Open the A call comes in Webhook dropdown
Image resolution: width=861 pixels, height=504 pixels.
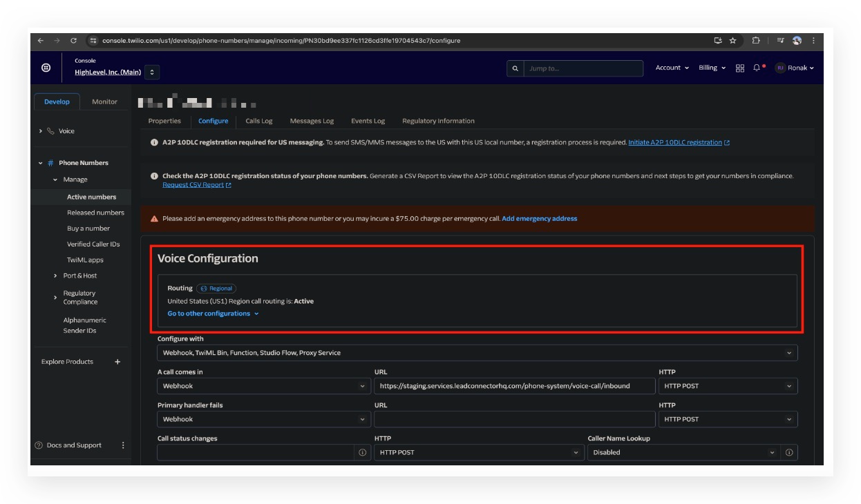[x=264, y=386]
